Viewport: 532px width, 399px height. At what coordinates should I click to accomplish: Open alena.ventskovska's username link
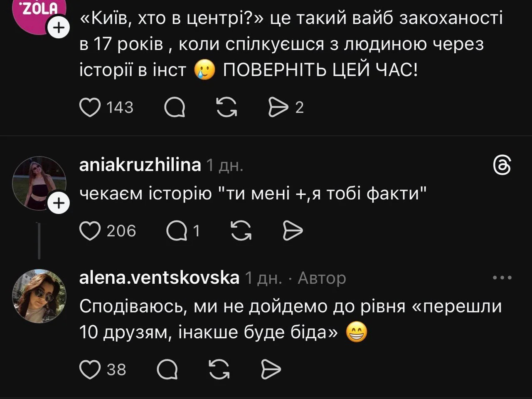(x=159, y=278)
